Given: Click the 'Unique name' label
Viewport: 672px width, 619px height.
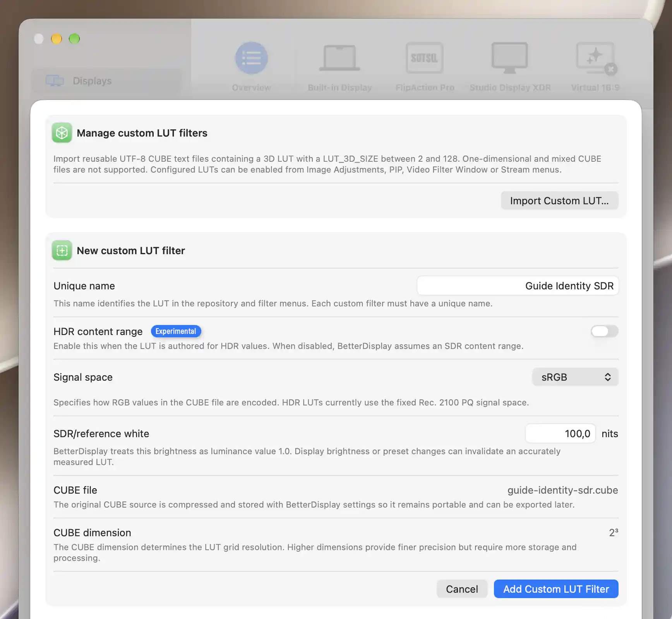Looking at the screenshot, I should 84,286.
